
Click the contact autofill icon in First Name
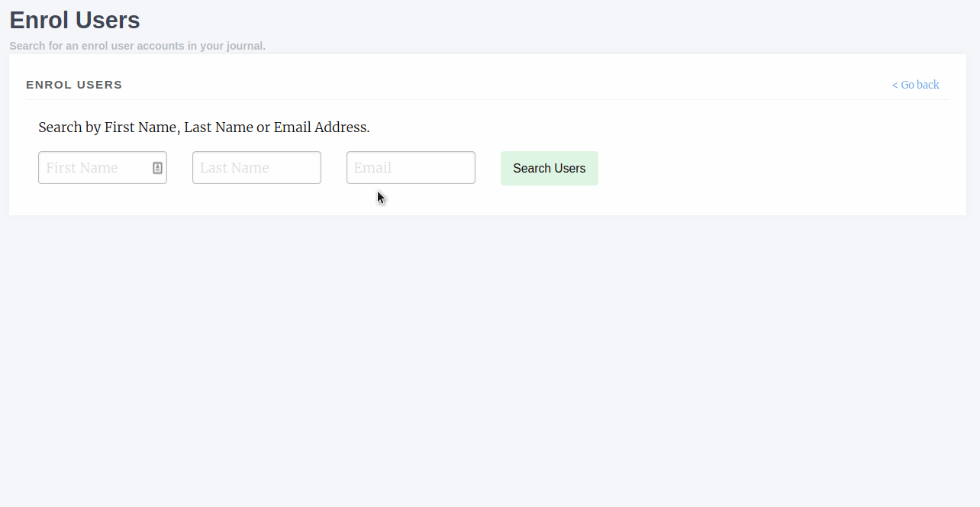[x=157, y=168]
